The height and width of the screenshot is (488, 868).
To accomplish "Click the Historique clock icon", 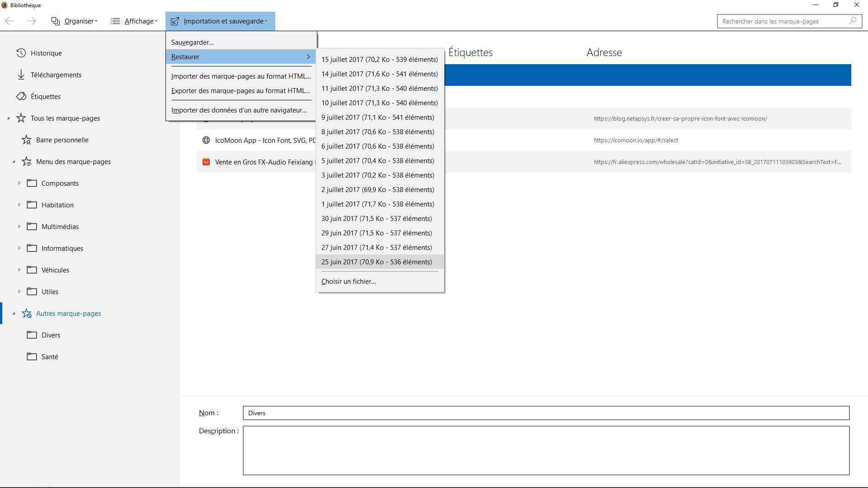I will click(x=21, y=53).
